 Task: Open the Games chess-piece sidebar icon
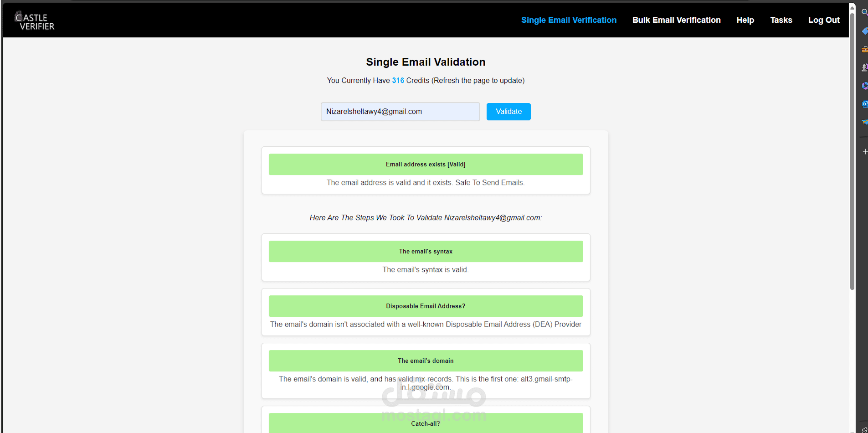tap(864, 67)
